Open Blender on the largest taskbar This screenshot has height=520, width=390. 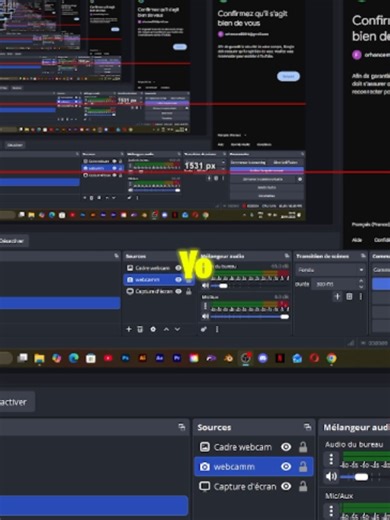(x=228, y=358)
